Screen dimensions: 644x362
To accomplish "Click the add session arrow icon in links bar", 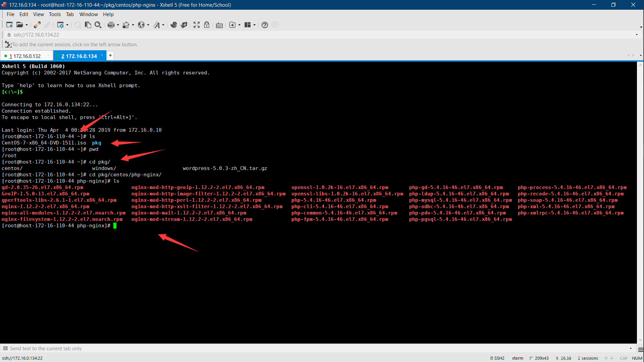I will coord(8,44).
